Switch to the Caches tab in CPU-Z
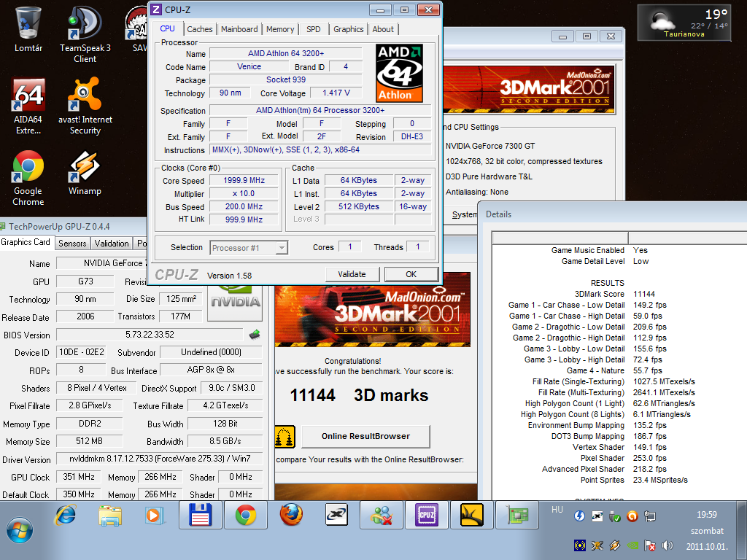The image size is (747, 560). (200, 29)
